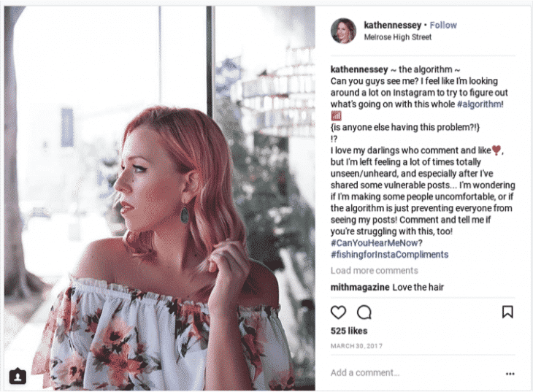
Task: Expand Load more comments
Action: coord(374,271)
